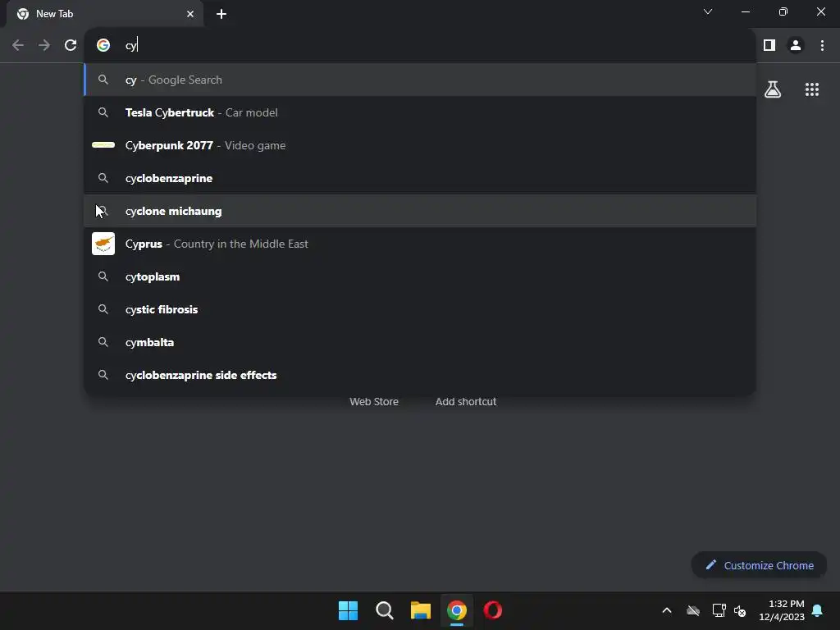The image size is (840, 630).
Task: Select 'cy - Google Search' suggestion
Action: click(x=420, y=80)
